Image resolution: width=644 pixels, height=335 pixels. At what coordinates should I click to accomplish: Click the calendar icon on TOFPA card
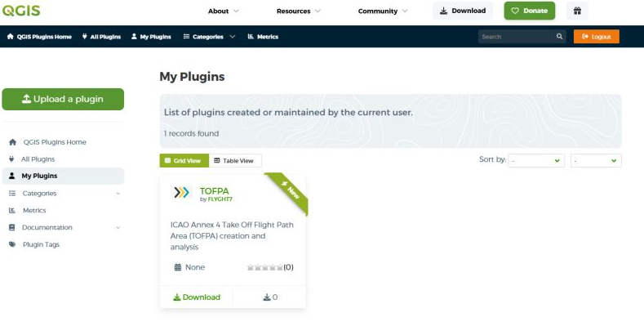tap(178, 267)
